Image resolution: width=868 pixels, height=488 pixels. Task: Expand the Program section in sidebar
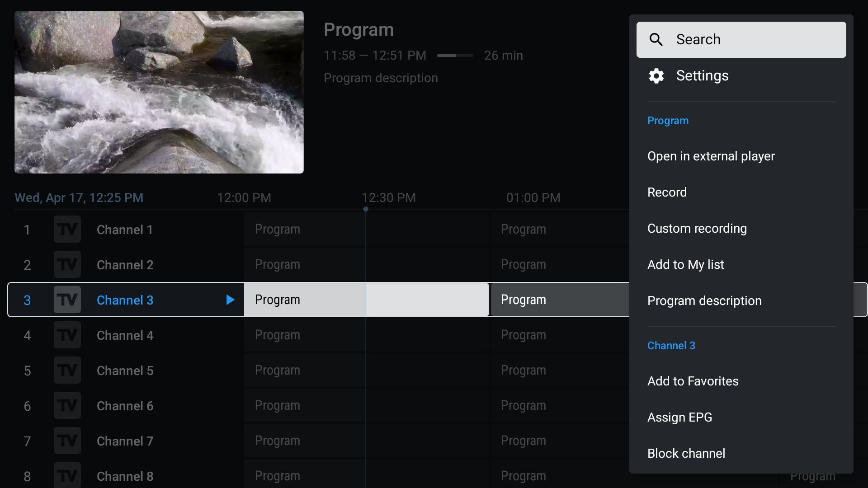coord(668,120)
